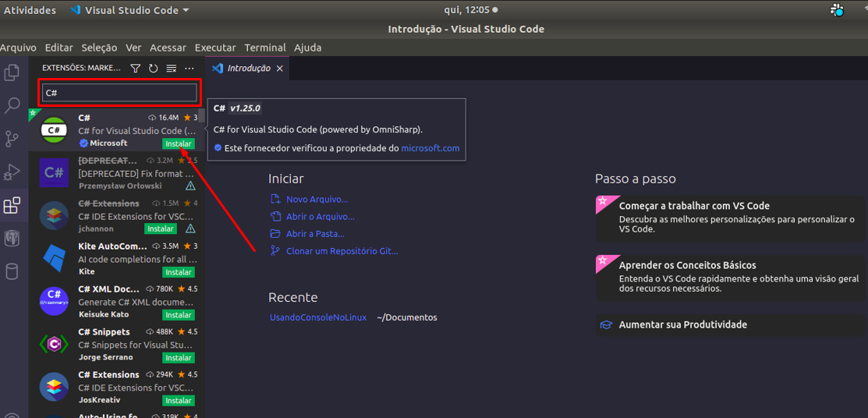Click verified publisher badge beside Microsoft
This screenshot has width=868, height=418.
(83, 143)
